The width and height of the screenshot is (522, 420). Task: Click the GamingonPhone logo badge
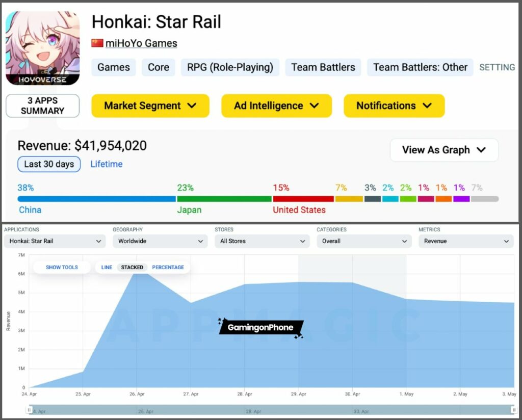tap(261, 327)
